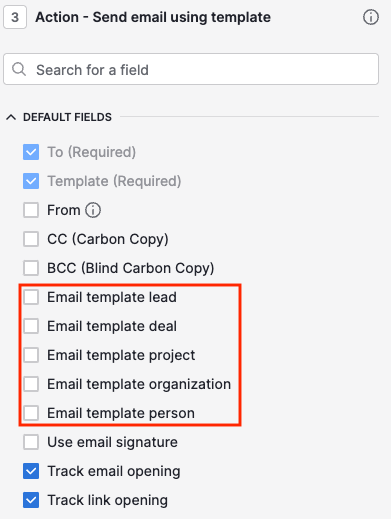Screen dimensions: 391x519
Task: Click the Template (Required) checkbox
Action: click(31, 181)
